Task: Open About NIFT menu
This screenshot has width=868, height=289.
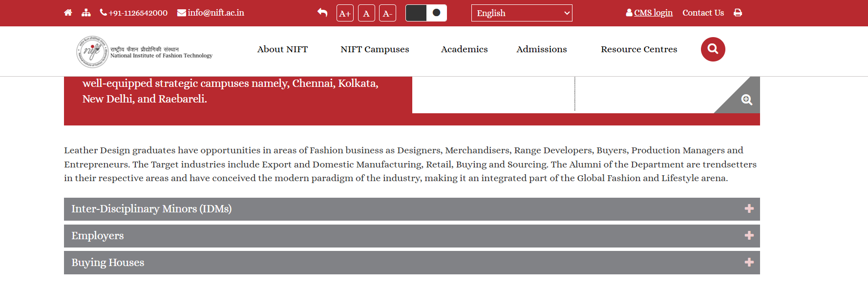Action: pyautogui.click(x=282, y=49)
